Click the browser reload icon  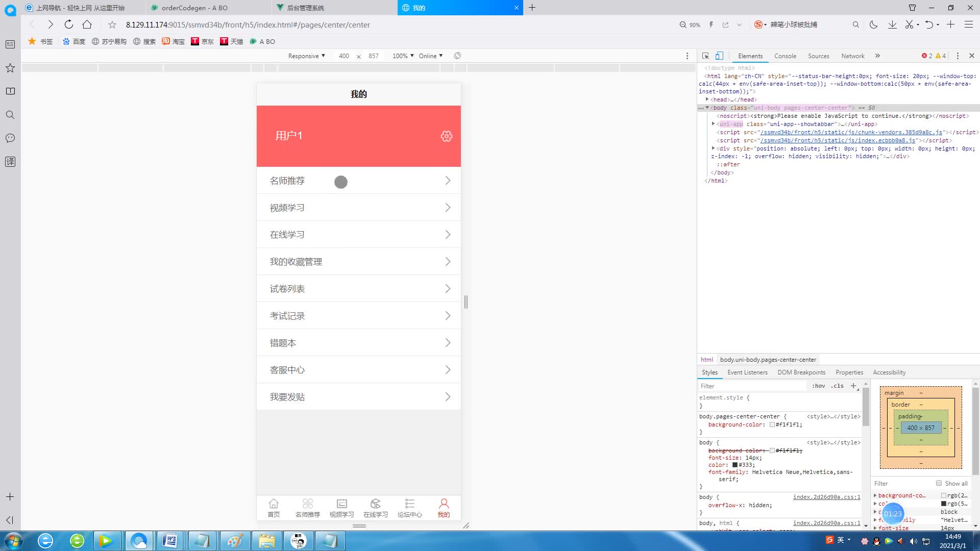[69, 24]
